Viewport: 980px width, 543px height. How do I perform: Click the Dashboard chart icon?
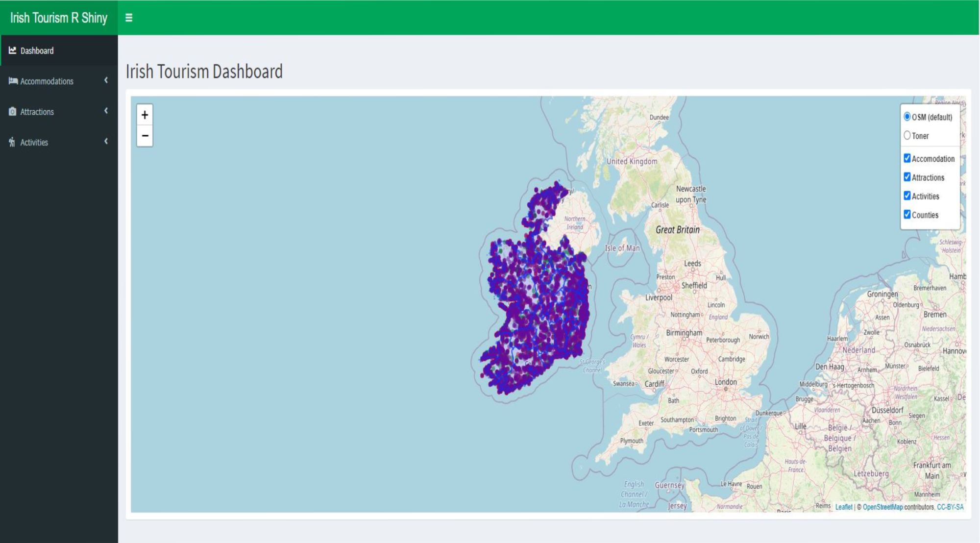(x=13, y=50)
